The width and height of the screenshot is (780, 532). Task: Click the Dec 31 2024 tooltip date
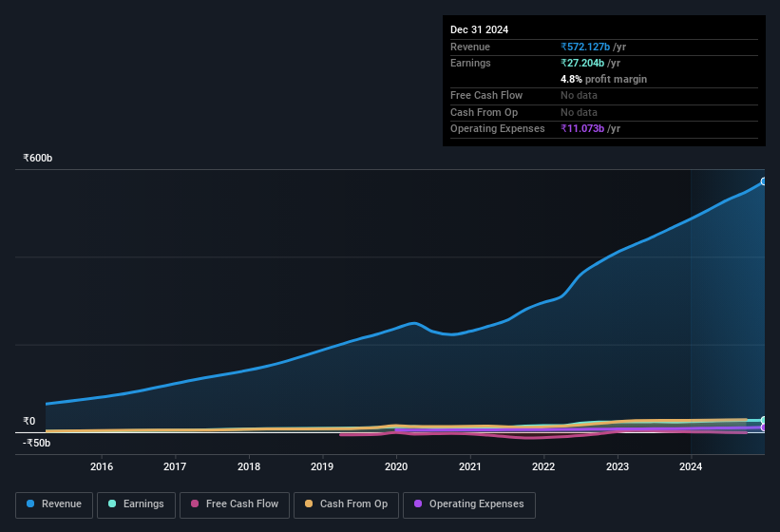pos(479,29)
